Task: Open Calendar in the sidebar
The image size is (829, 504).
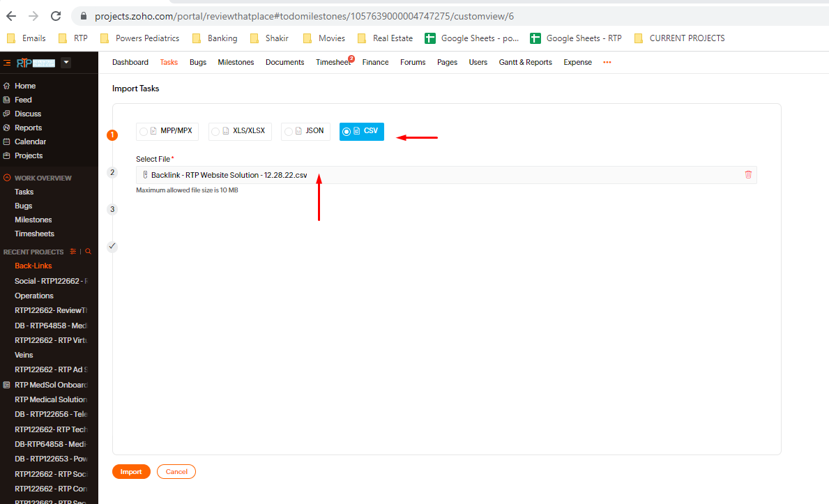Action: 30,142
